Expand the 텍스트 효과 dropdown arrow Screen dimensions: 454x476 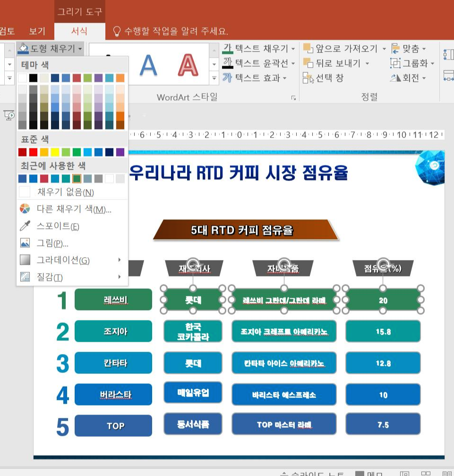[x=285, y=78]
